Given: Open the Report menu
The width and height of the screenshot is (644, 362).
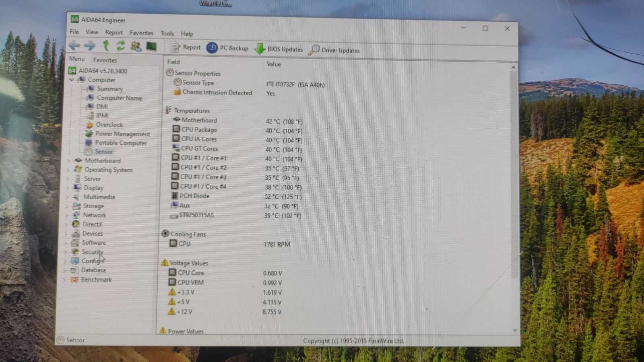Looking at the screenshot, I should [x=114, y=33].
